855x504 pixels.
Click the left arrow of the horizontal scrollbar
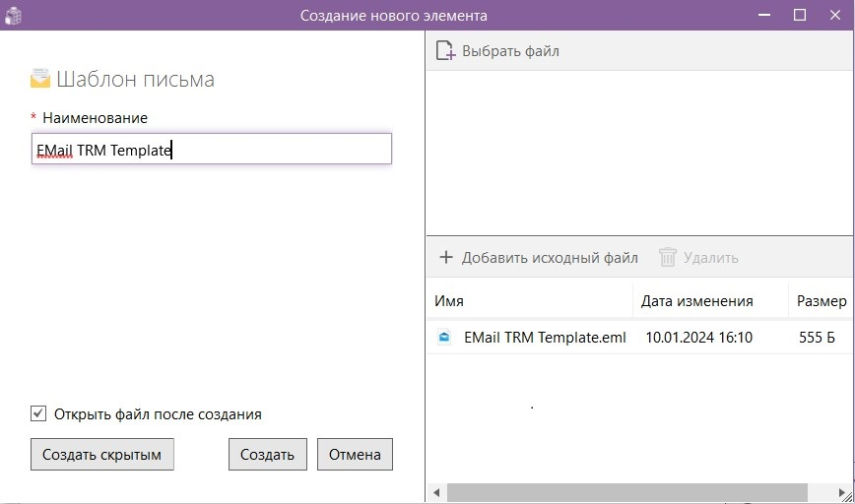(435, 492)
